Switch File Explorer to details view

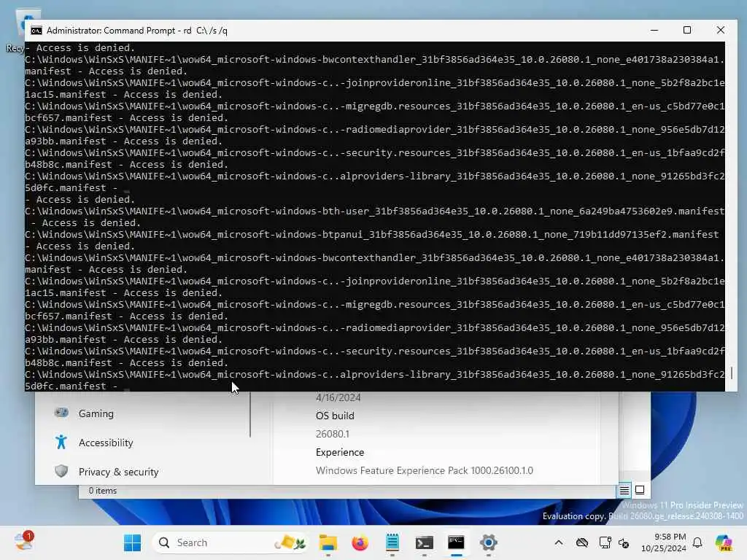(x=624, y=490)
